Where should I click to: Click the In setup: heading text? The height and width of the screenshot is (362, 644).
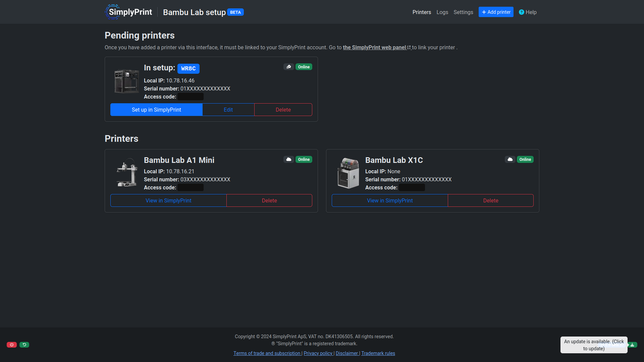[159, 68]
